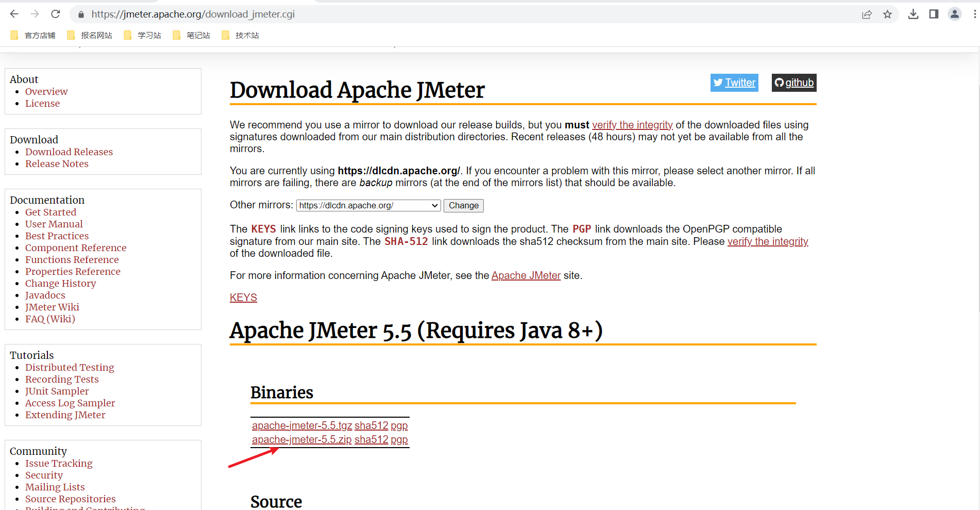This screenshot has width=980, height=510.
Task: Open the 学习站 bookmark folder
Action: (142, 35)
